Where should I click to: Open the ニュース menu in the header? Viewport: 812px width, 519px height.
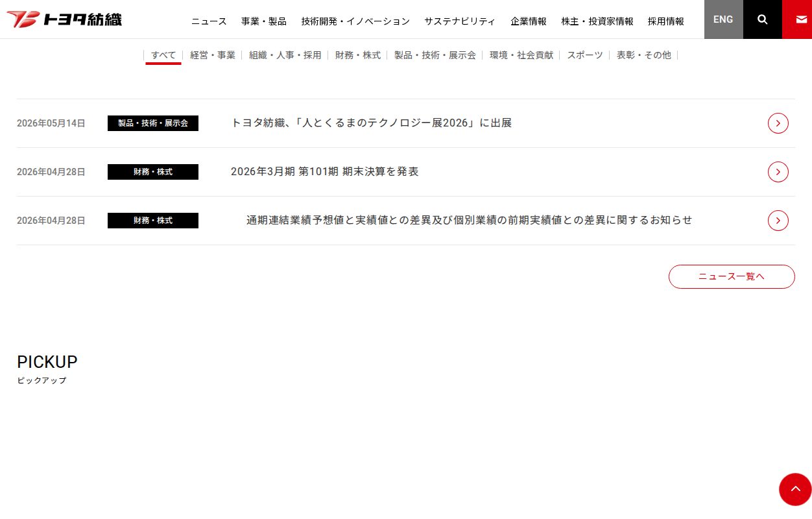(x=209, y=21)
